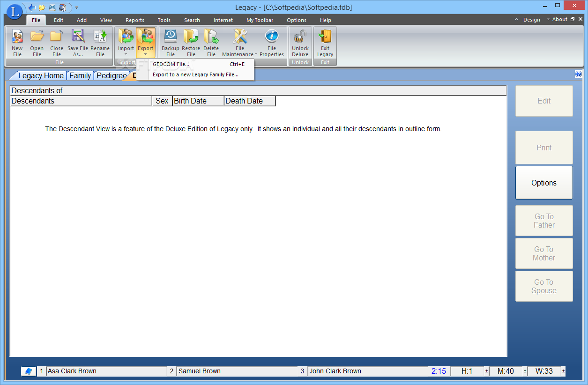The height and width of the screenshot is (385, 588).
Task: Switch to the Pedigree view tab
Action: [x=111, y=75]
